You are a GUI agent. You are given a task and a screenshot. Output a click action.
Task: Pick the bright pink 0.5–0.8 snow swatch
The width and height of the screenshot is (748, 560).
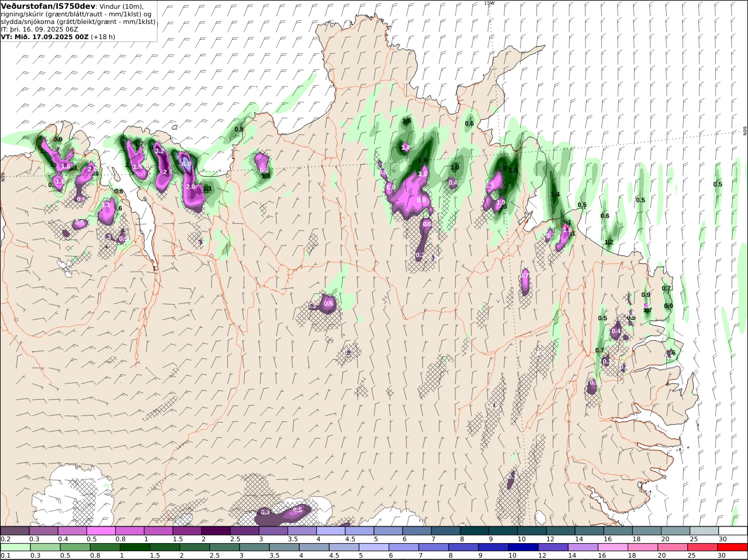point(101,531)
